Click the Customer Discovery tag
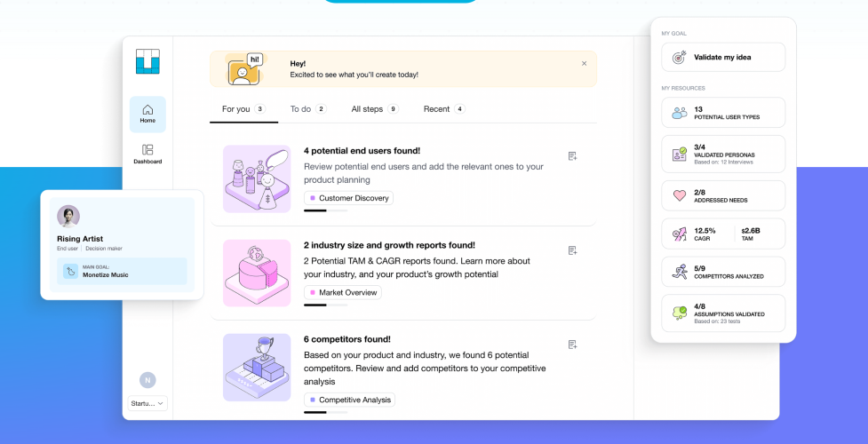Image resolution: width=868 pixels, height=444 pixels. [x=349, y=198]
